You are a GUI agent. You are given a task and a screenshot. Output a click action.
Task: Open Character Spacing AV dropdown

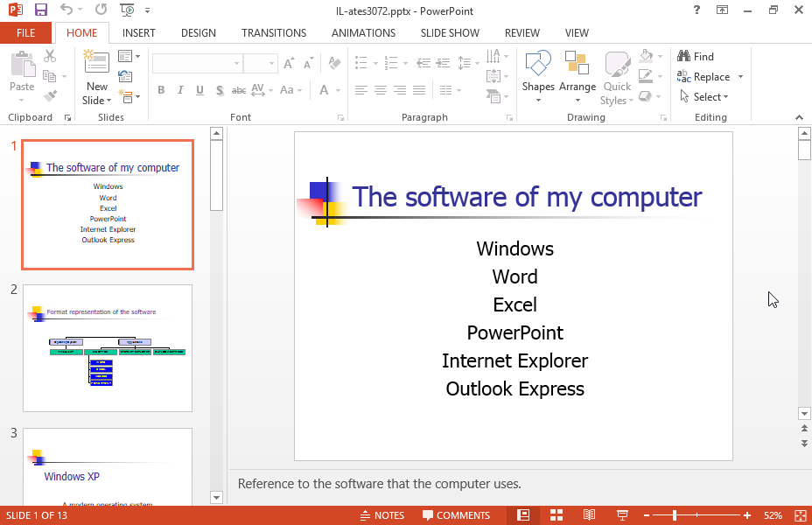262,90
